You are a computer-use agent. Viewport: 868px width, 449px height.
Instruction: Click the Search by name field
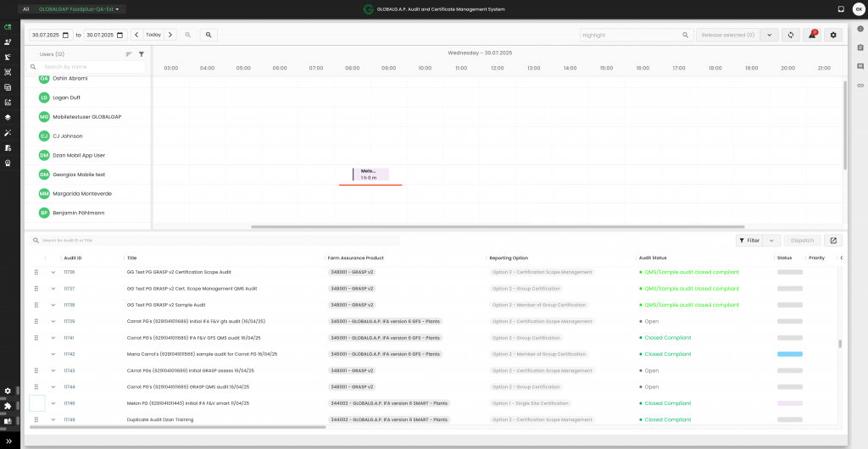coord(92,66)
